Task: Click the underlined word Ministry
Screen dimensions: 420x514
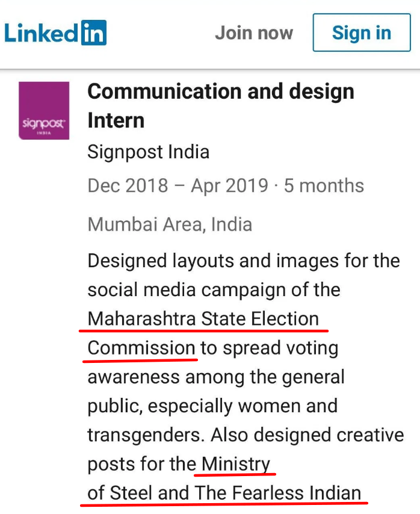Action: (x=236, y=464)
